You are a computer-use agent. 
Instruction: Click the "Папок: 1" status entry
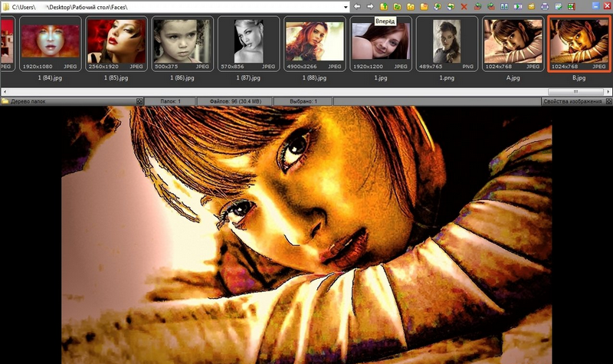pos(170,101)
